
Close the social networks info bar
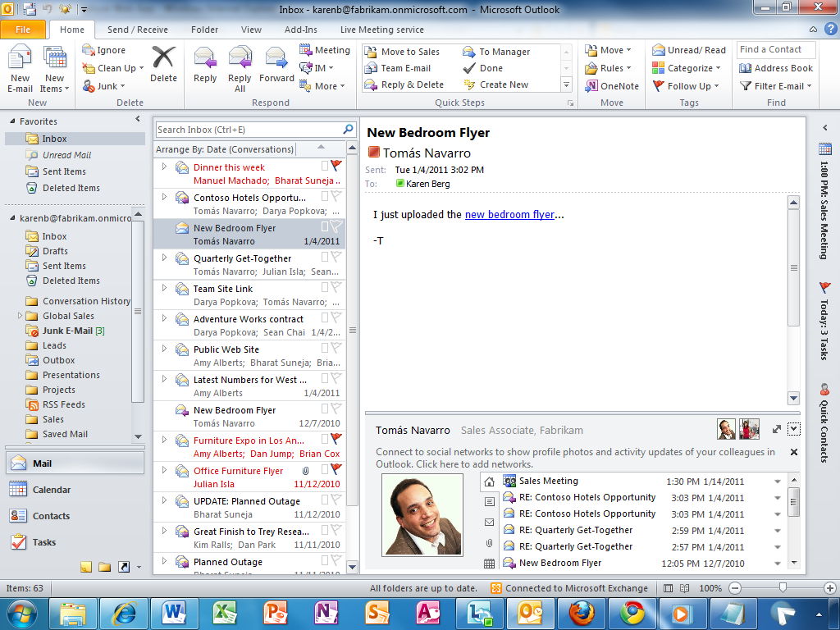point(794,452)
